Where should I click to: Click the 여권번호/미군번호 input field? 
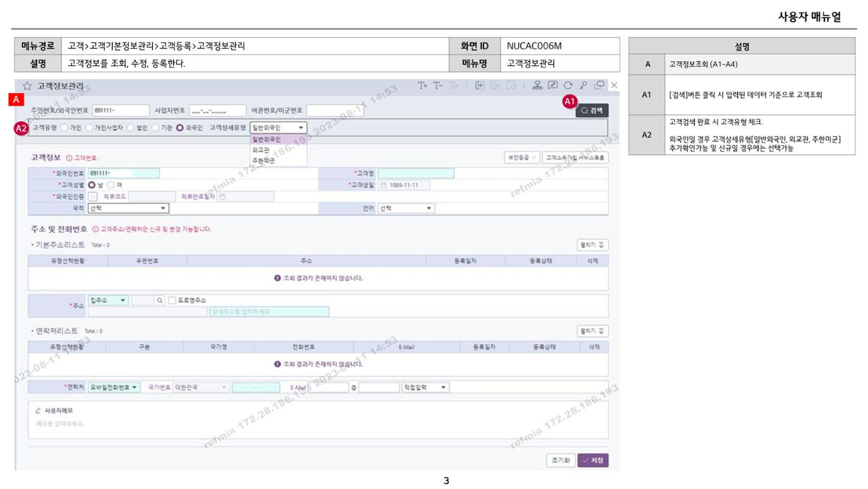(335, 110)
